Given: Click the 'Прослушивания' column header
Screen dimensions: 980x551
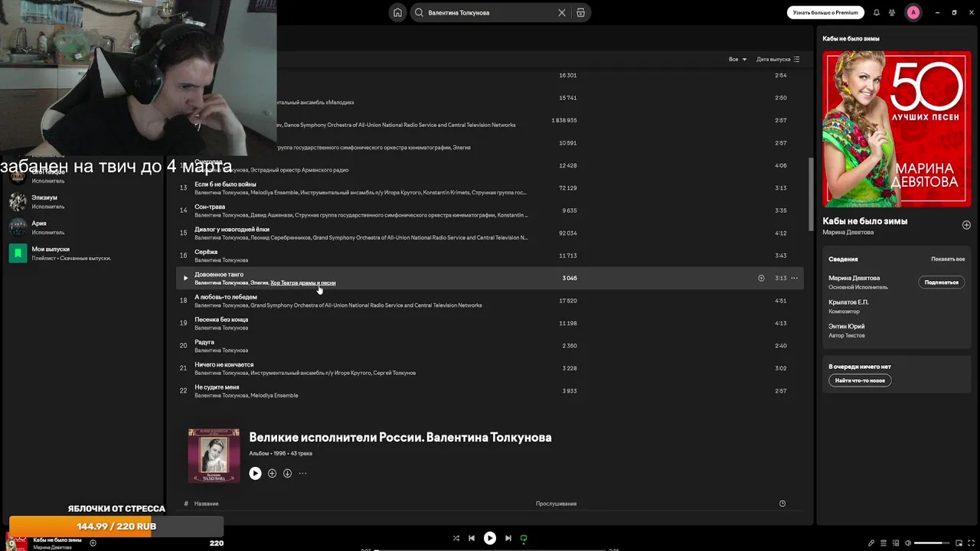Looking at the screenshot, I should 556,504.
